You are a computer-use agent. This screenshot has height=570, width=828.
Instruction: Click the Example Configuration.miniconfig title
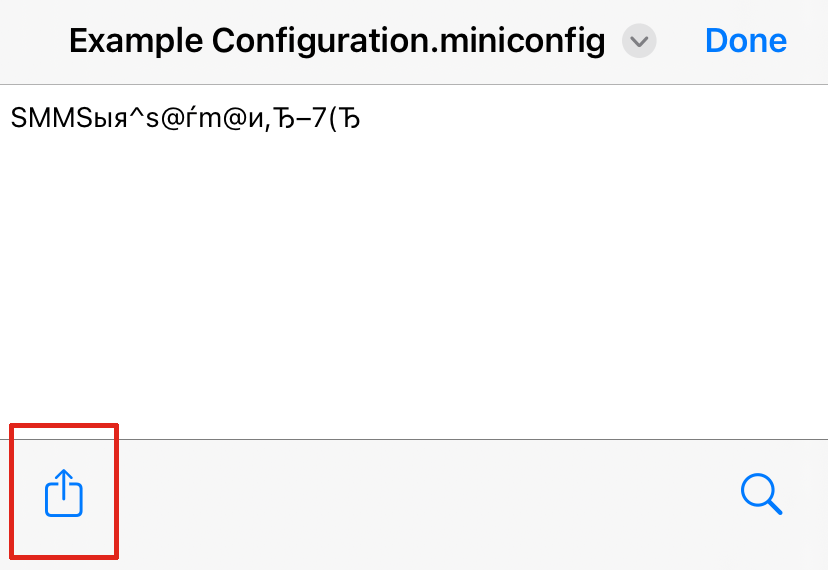(337, 42)
